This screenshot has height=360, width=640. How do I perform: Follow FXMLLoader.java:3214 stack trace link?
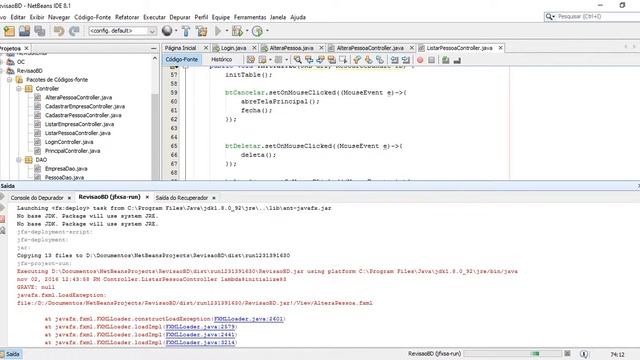coord(200,342)
